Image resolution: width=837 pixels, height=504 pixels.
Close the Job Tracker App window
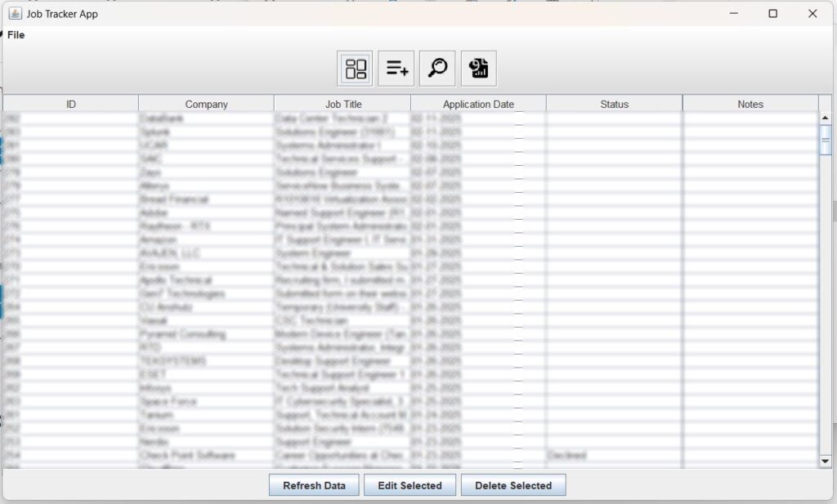pos(812,14)
